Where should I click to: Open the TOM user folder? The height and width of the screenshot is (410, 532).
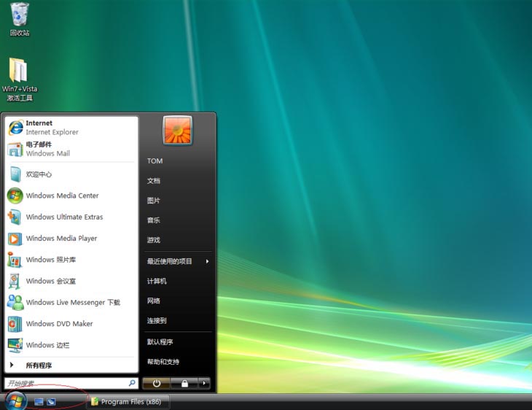click(x=154, y=161)
